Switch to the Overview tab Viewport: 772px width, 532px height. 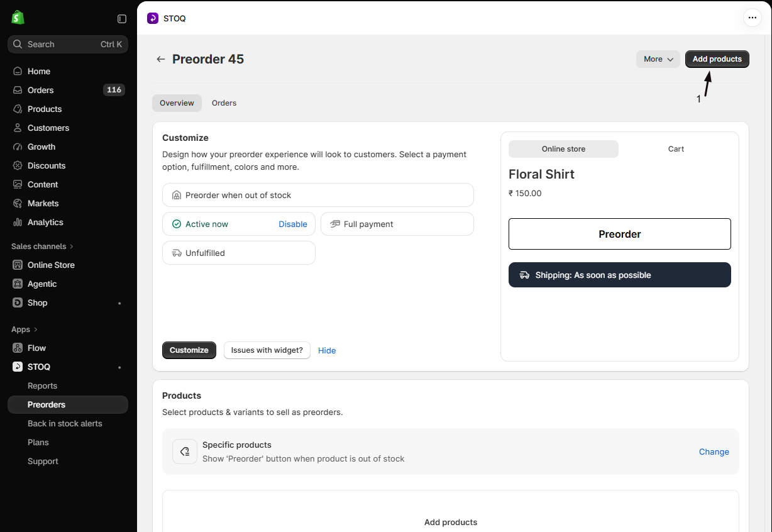(177, 103)
